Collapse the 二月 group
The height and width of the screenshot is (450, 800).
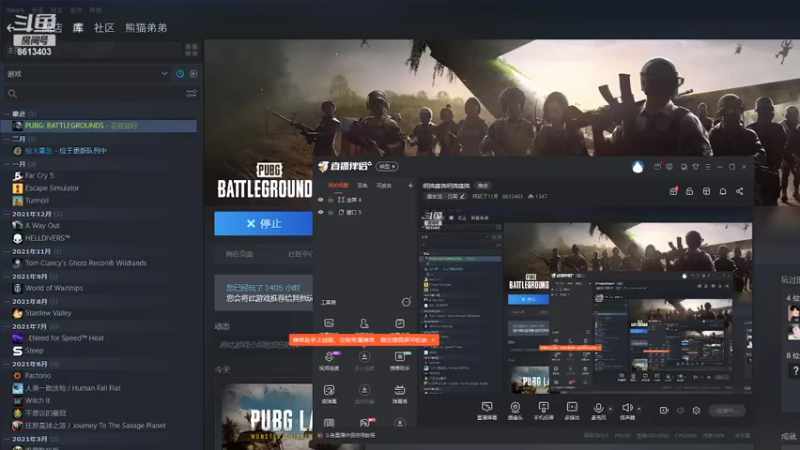[7, 139]
